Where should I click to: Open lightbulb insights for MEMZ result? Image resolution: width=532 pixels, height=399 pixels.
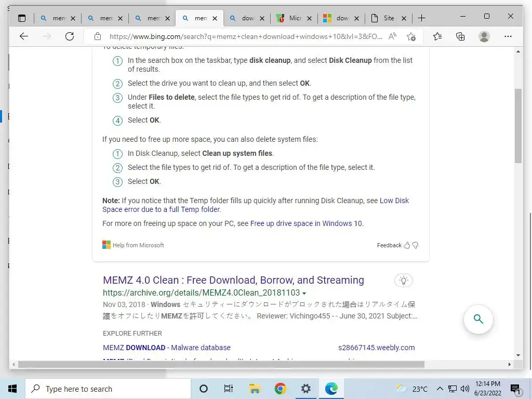point(403,281)
